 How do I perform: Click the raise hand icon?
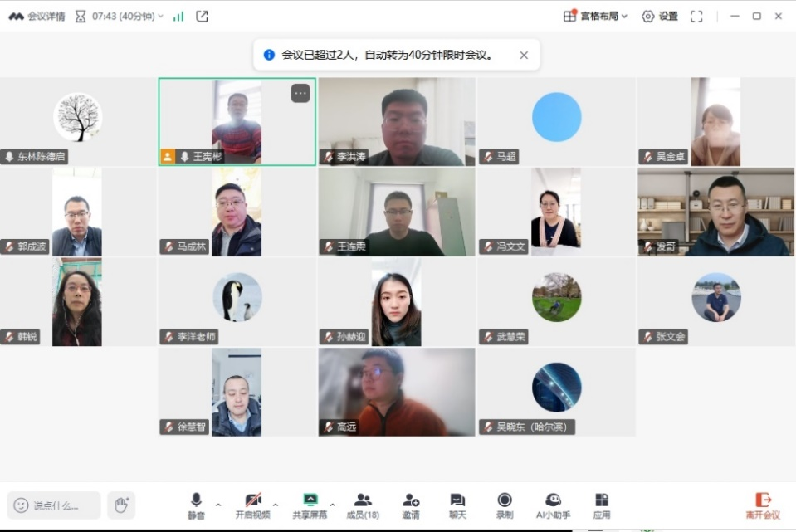coord(121,505)
